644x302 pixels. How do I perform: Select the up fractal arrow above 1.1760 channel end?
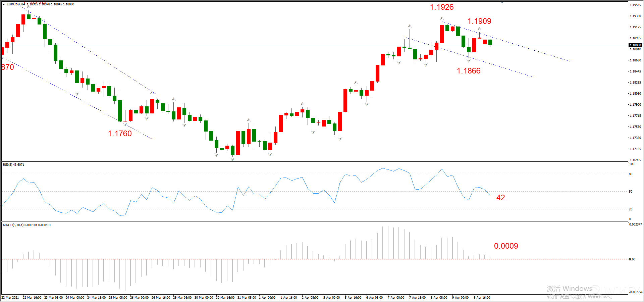click(152, 92)
